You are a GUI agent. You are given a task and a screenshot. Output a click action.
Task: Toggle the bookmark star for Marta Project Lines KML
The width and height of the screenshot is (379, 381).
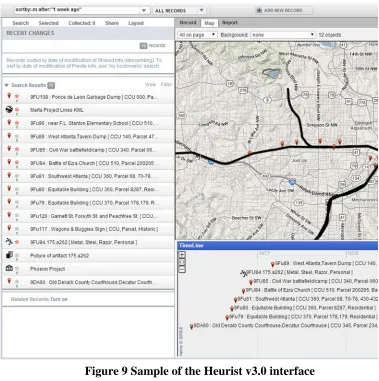pyautogui.click(x=17, y=110)
